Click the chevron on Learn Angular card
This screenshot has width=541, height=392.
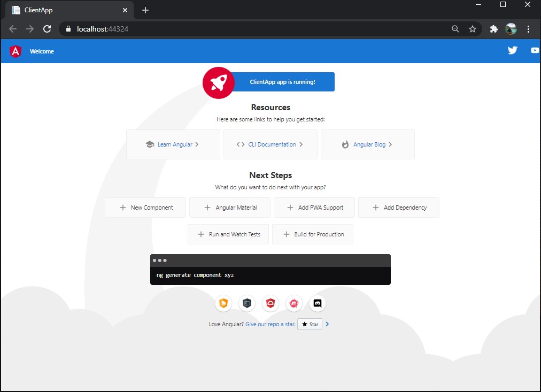[197, 144]
